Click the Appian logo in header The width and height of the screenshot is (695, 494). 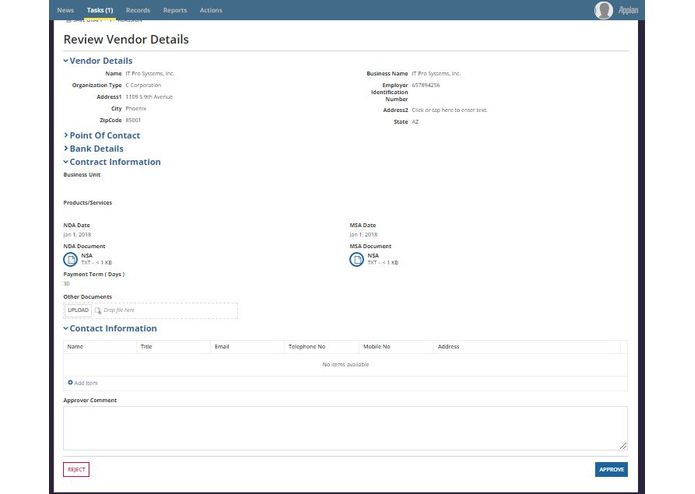[628, 10]
